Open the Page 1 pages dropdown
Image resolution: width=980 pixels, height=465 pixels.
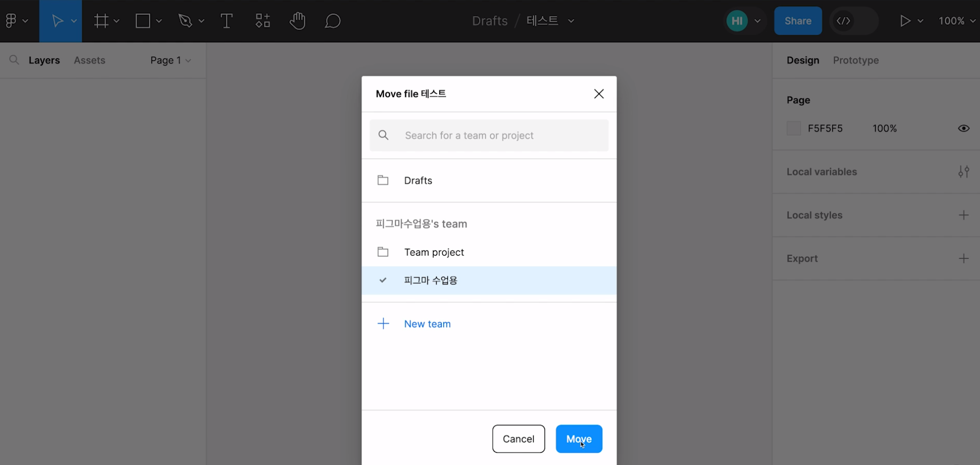pyautogui.click(x=171, y=60)
